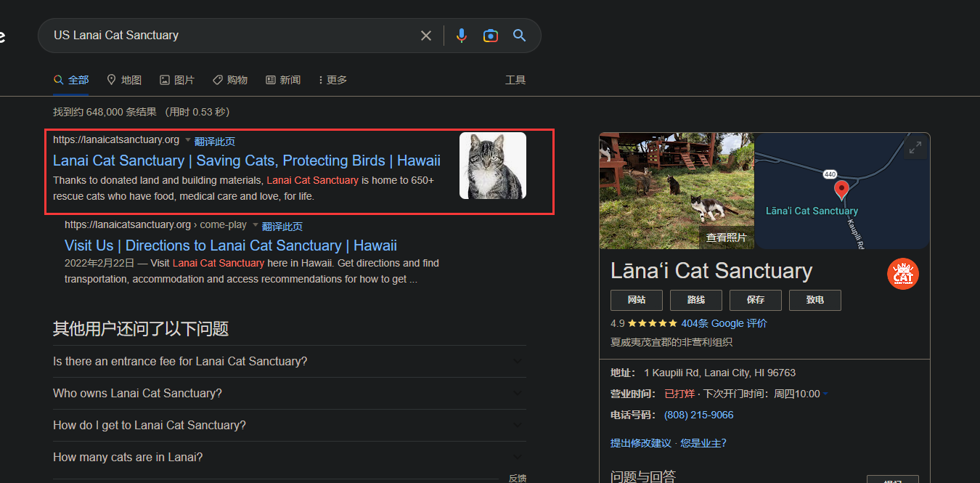Click the 保存 button

[x=756, y=300]
